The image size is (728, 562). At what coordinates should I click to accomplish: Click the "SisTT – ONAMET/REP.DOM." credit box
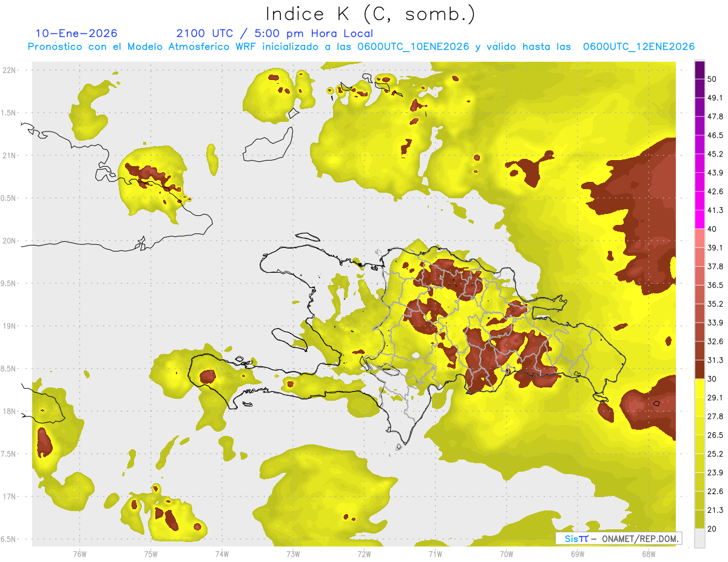(619, 538)
